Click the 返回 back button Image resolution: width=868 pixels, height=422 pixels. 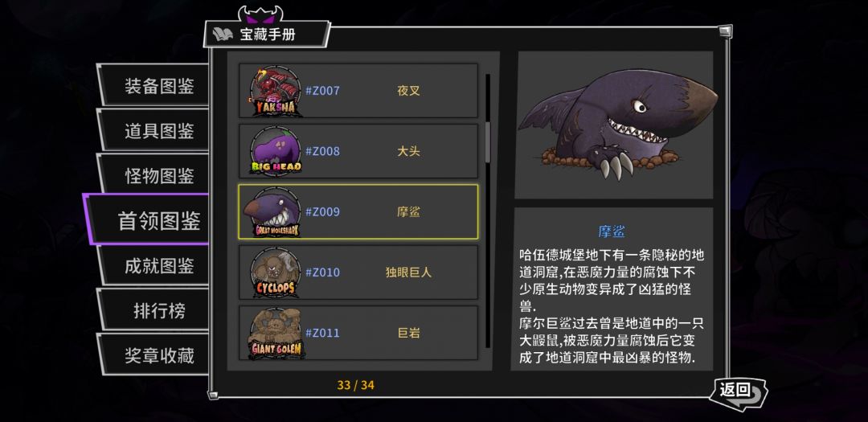point(739,392)
